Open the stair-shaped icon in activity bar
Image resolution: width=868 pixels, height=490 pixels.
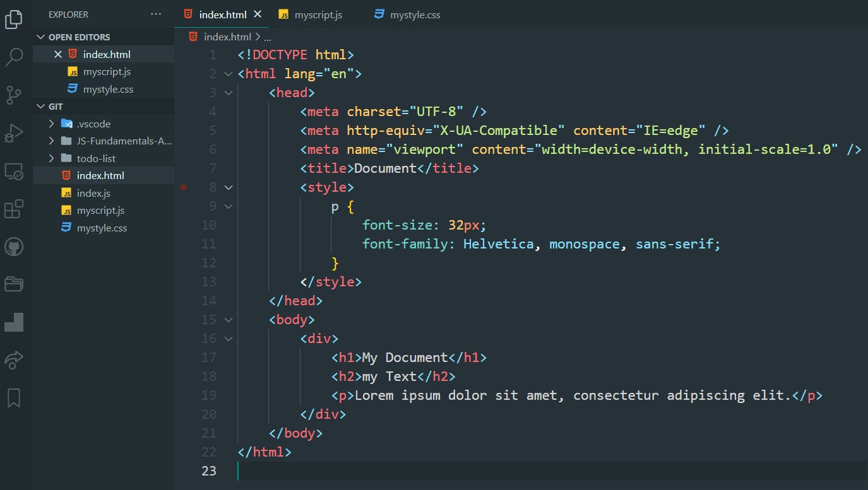[14, 322]
